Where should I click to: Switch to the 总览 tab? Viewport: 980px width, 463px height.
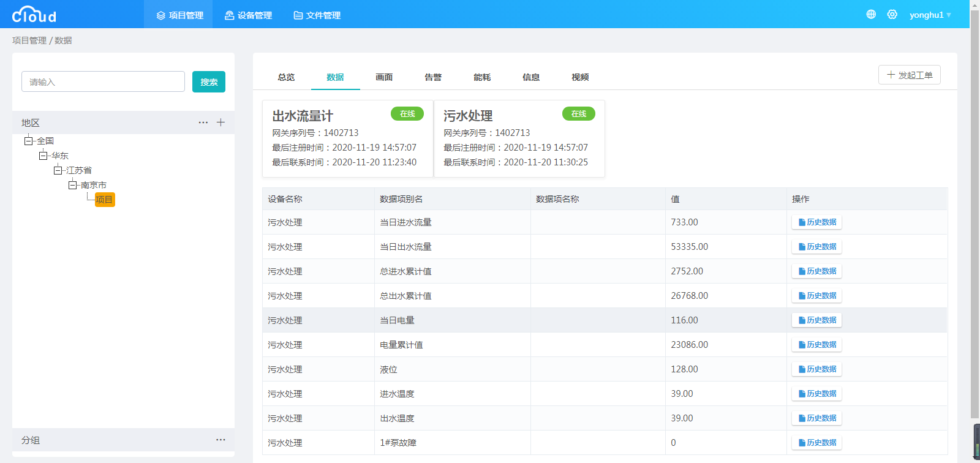(286, 77)
